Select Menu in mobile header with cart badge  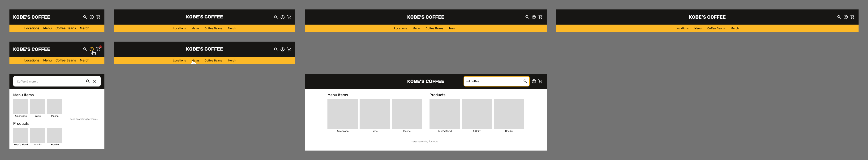pyautogui.click(x=47, y=60)
